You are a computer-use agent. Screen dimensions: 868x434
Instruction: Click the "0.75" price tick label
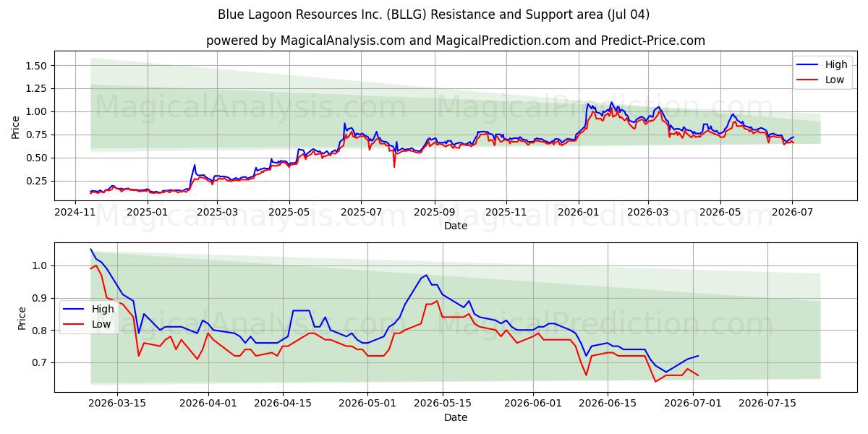click(x=37, y=135)
